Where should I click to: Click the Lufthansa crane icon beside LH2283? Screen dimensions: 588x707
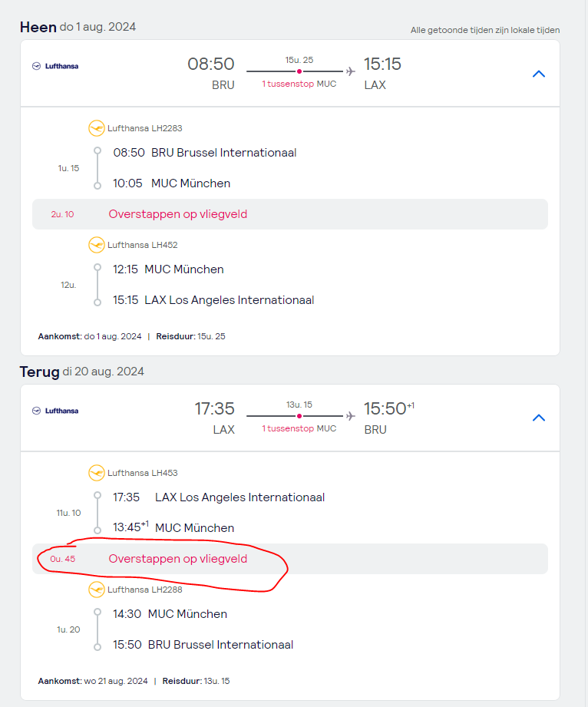[97, 128]
